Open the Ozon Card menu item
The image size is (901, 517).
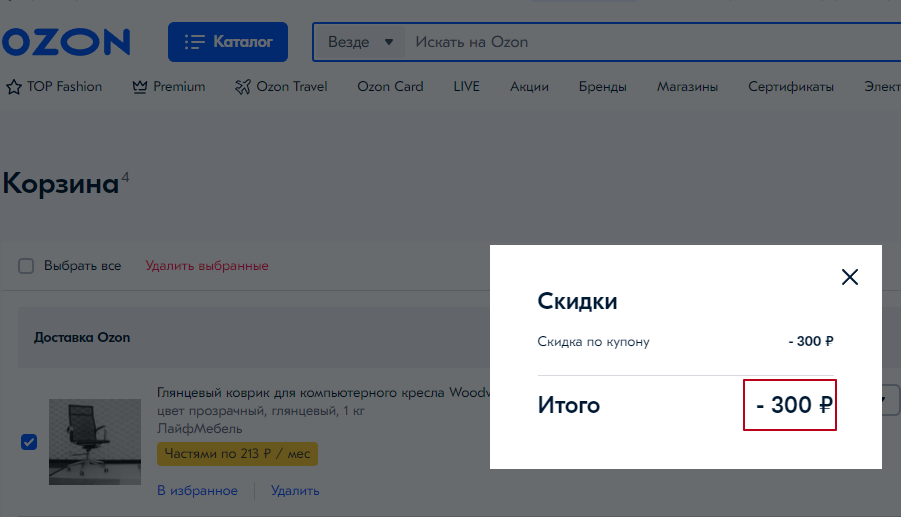pyautogui.click(x=390, y=87)
